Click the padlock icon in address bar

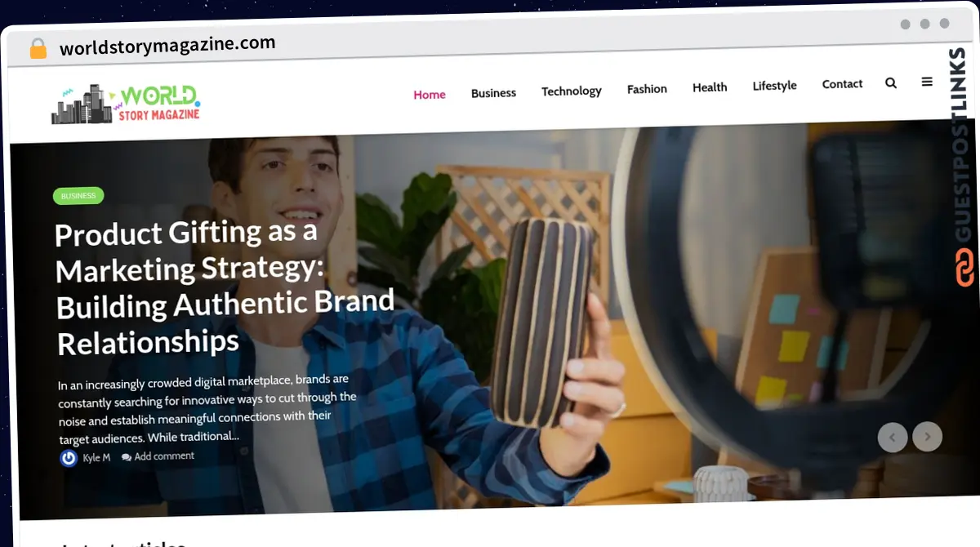tap(38, 49)
